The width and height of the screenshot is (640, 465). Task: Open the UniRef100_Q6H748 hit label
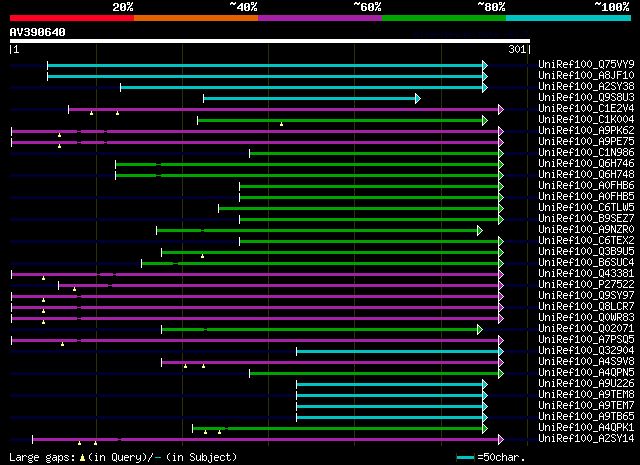pos(586,174)
